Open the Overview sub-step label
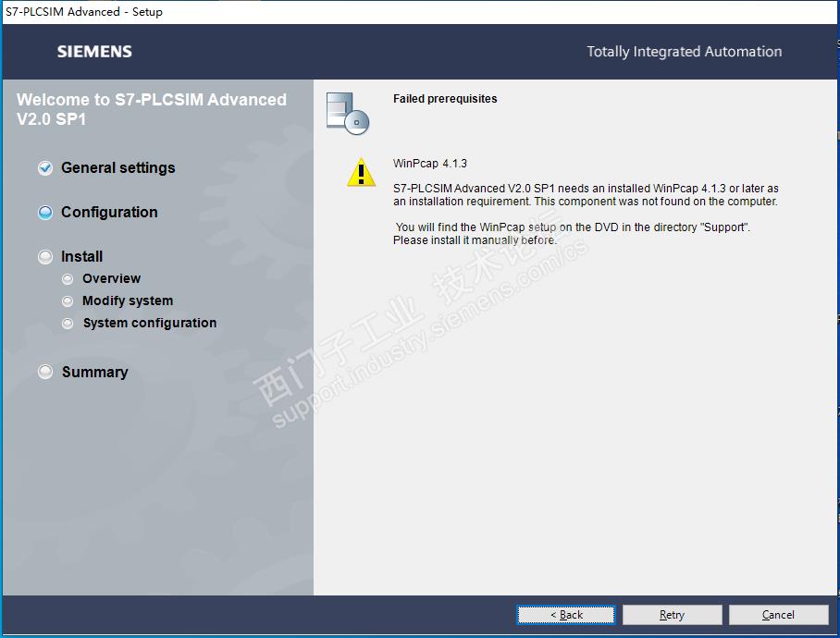840x638 pixels. tap(111, 279)
